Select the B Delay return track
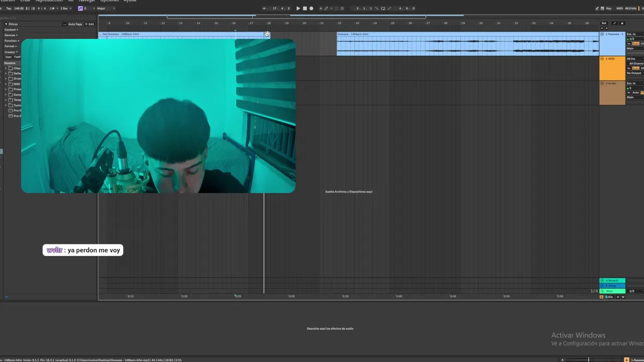The width and height of the screenshot is (644, 362). click(612, 286)
